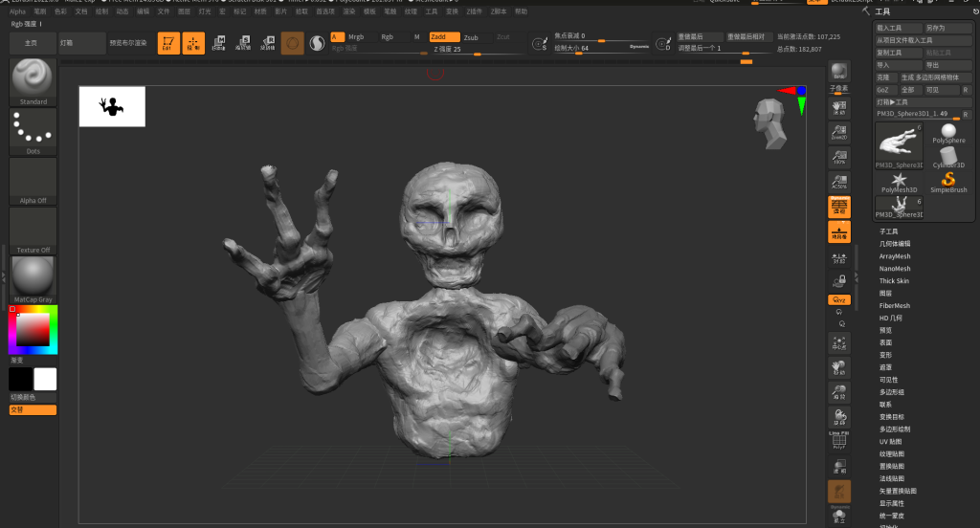
Task: Click the lock icon in right shelf
Action: click(x=838, y=281)
